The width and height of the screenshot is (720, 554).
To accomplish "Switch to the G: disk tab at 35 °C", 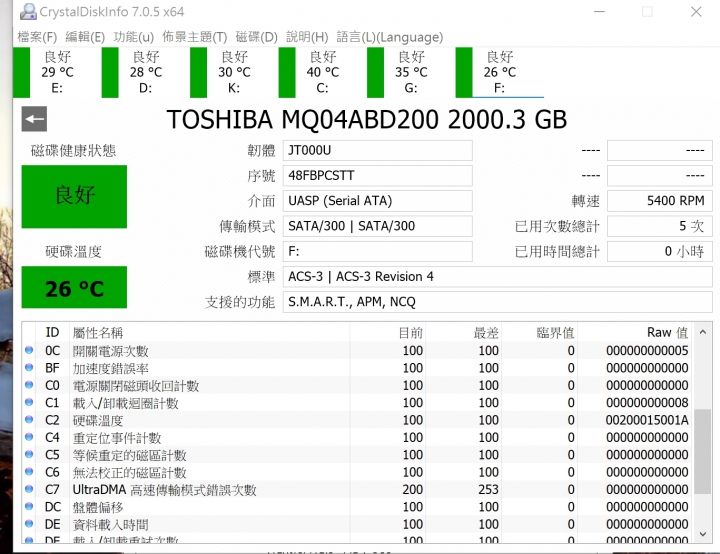I will (x=411, y=73).
